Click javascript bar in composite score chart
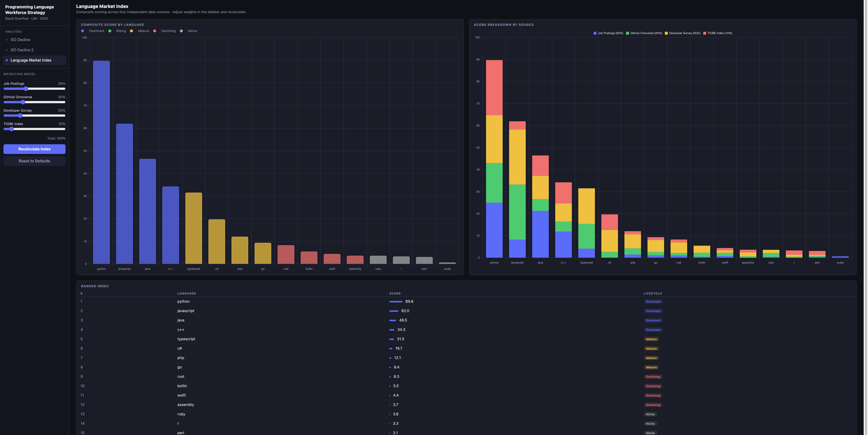This screenshot has width=868, height=435. 124,194
